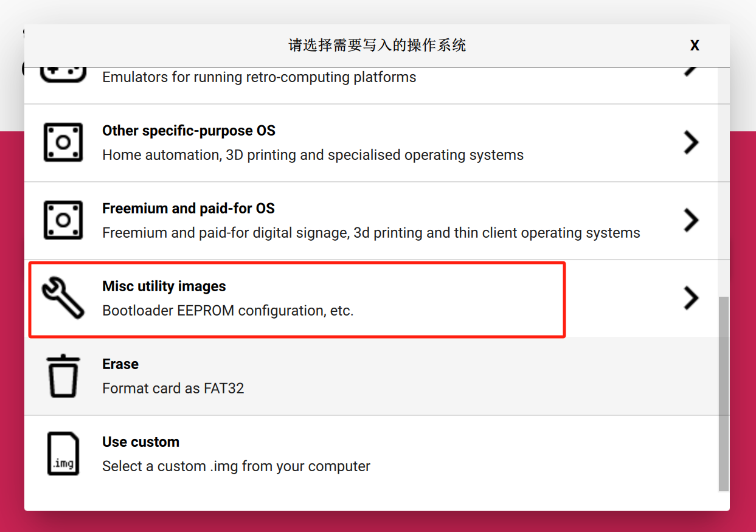Choose the Use custom option
Image resolution: width=756 pixels, height=532 pixels.
[x=140, y=442]
